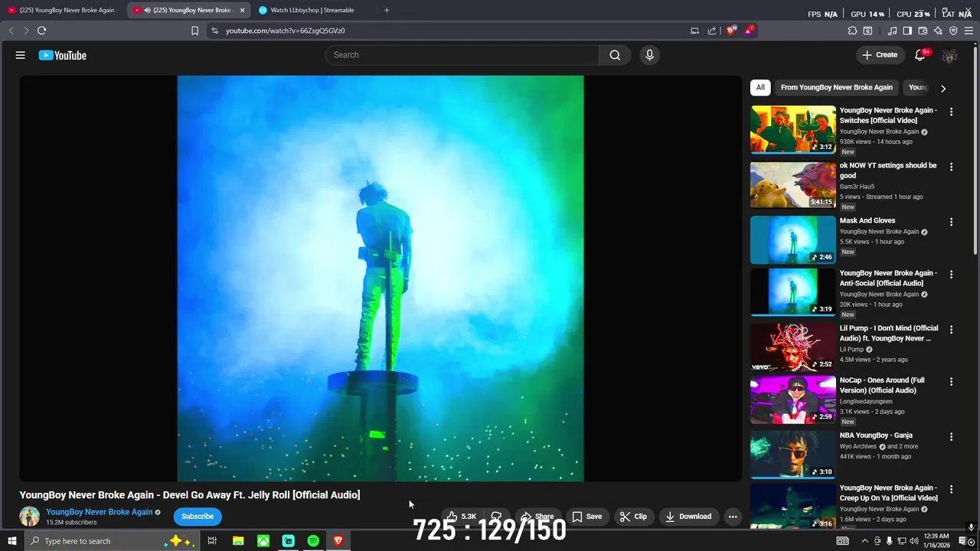Show hidden system tray icons

865,541
